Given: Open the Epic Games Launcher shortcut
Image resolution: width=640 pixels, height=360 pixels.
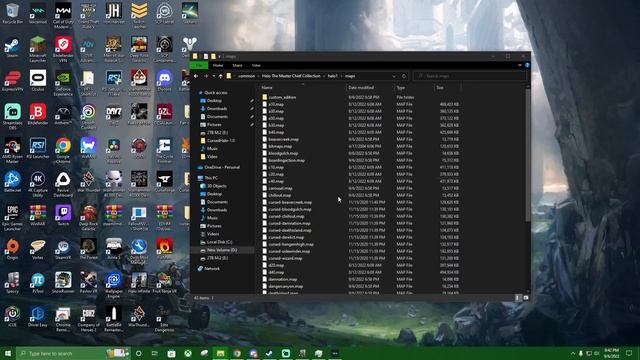Looking at the screenshot, I should (12, 218).
